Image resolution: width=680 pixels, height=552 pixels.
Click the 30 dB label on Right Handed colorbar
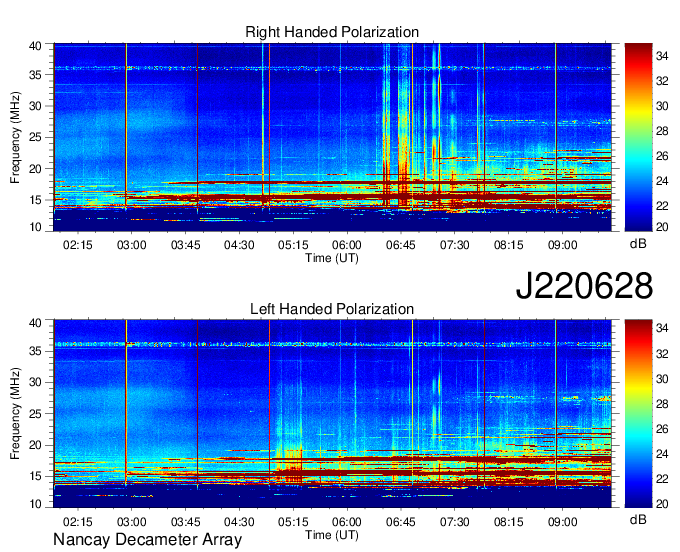pos(662,106)
